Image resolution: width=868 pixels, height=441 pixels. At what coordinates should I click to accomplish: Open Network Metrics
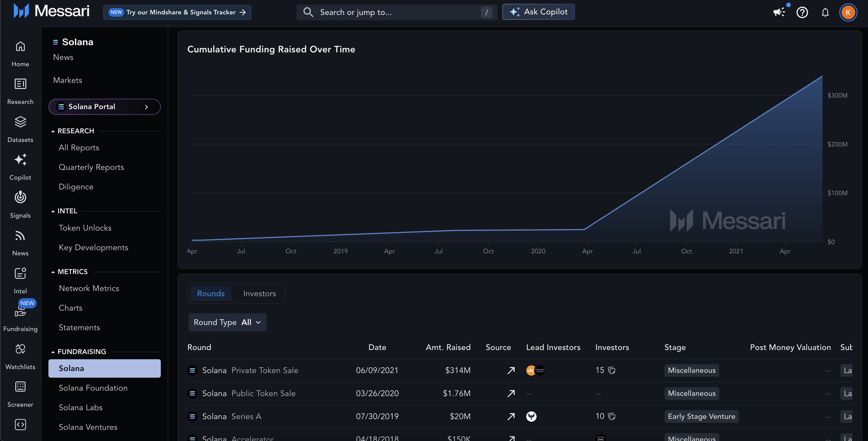89,288
